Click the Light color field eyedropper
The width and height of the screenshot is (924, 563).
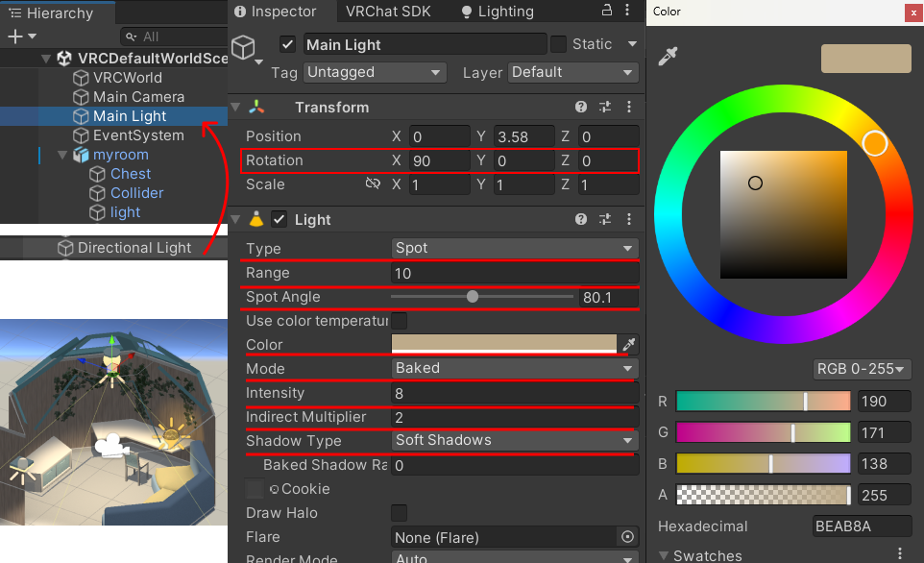(629, 344)
